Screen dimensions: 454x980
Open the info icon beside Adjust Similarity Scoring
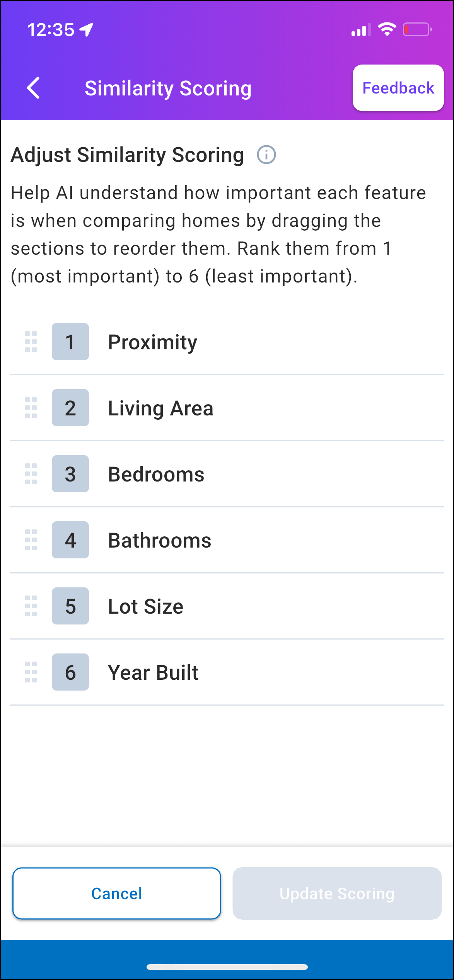[x=266, y=155]
